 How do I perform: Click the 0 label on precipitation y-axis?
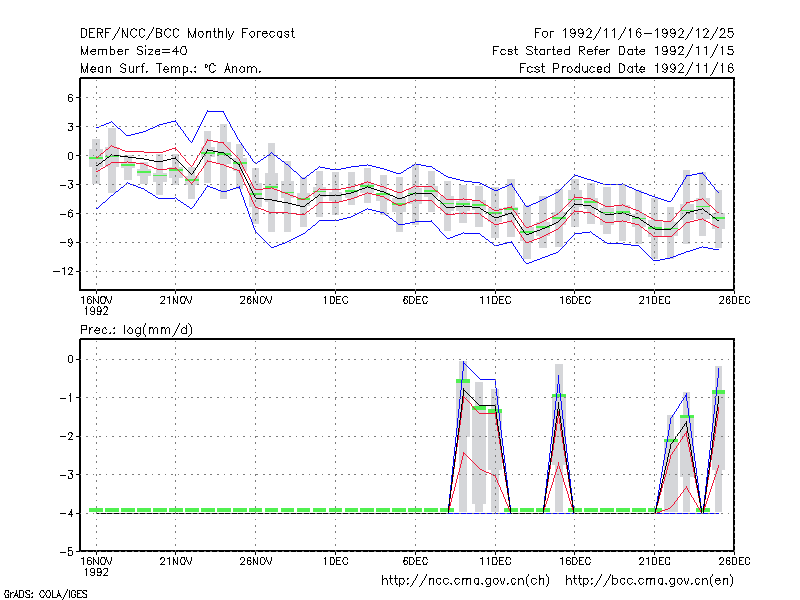tap(70, 360)
